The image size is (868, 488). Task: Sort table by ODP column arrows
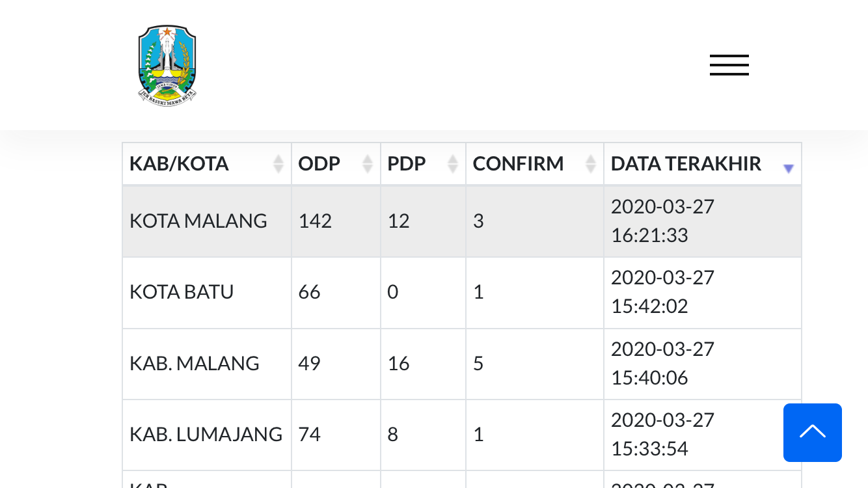(x=368, y=164)
